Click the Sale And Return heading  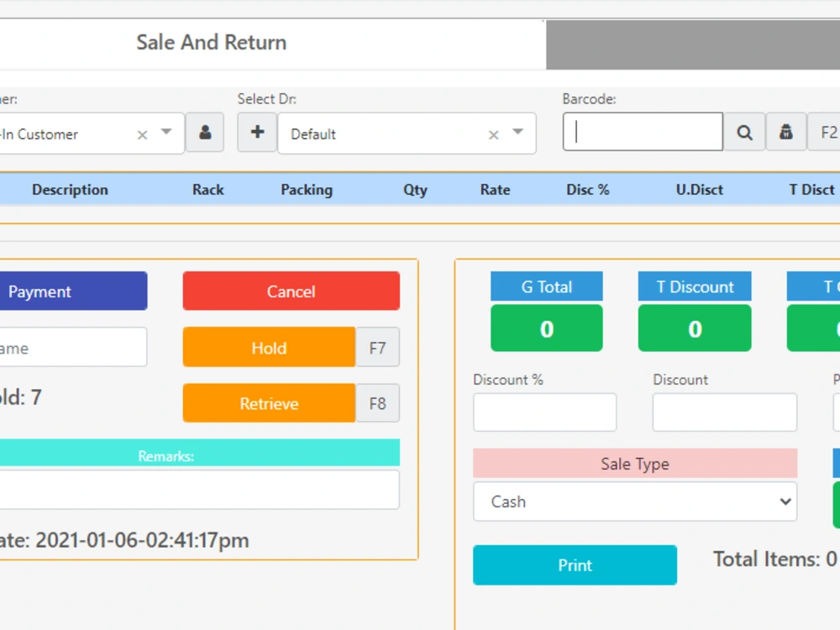211,42
